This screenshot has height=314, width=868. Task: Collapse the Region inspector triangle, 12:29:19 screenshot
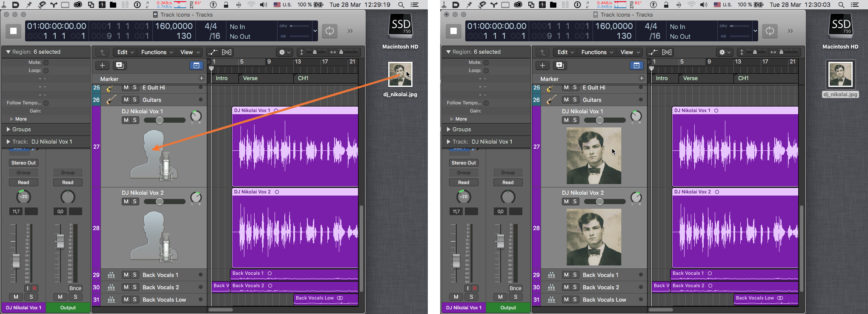[x=8, y=52]
